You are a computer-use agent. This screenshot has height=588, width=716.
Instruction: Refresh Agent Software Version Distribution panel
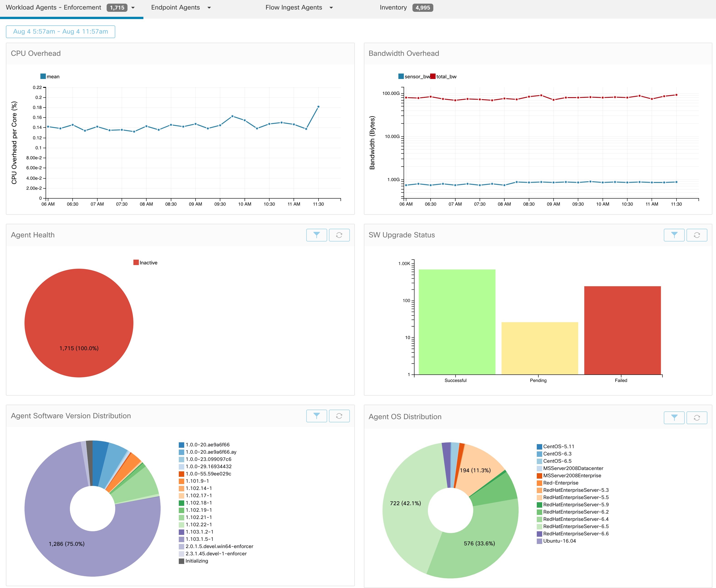pyautogui.click(x=339, y=416)
